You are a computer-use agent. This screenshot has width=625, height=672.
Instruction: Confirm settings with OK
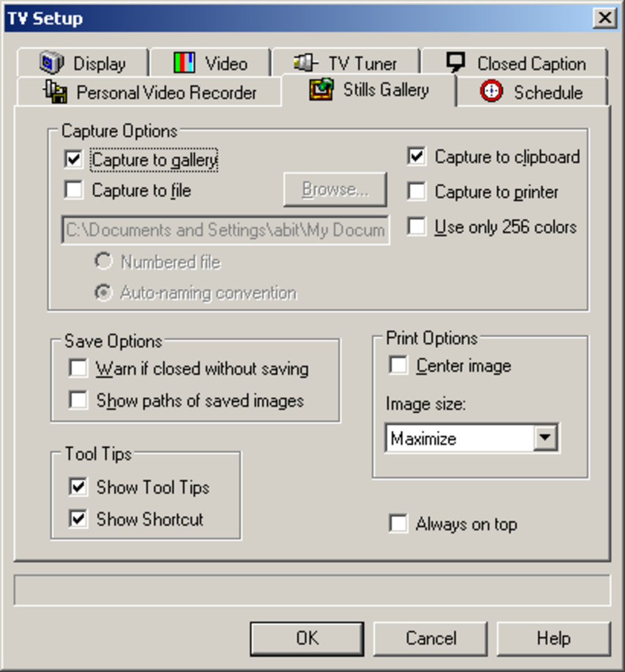307,639
